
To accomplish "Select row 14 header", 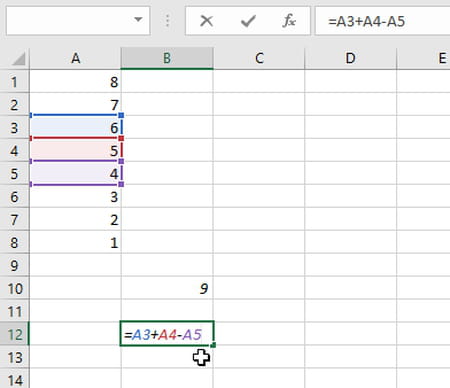I will 14,379.
